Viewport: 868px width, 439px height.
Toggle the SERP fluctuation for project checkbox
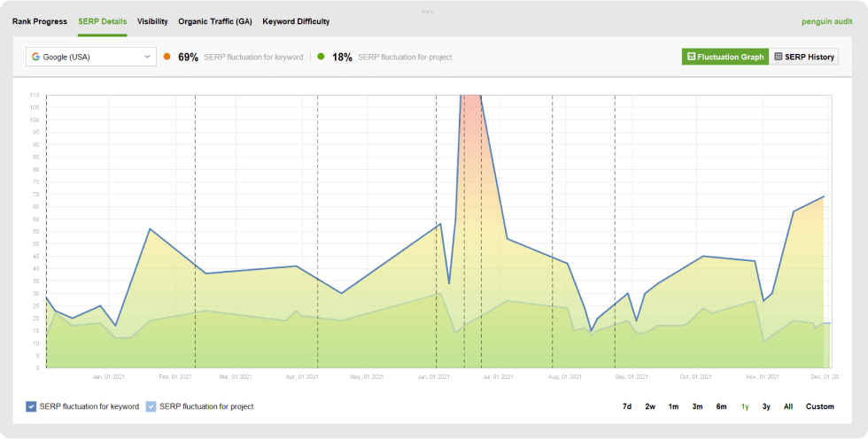[151, 406]
